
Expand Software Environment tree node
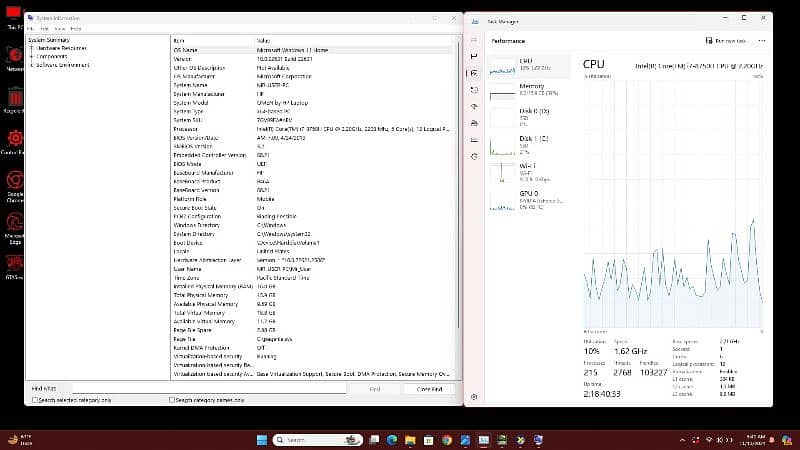point(32,63)
